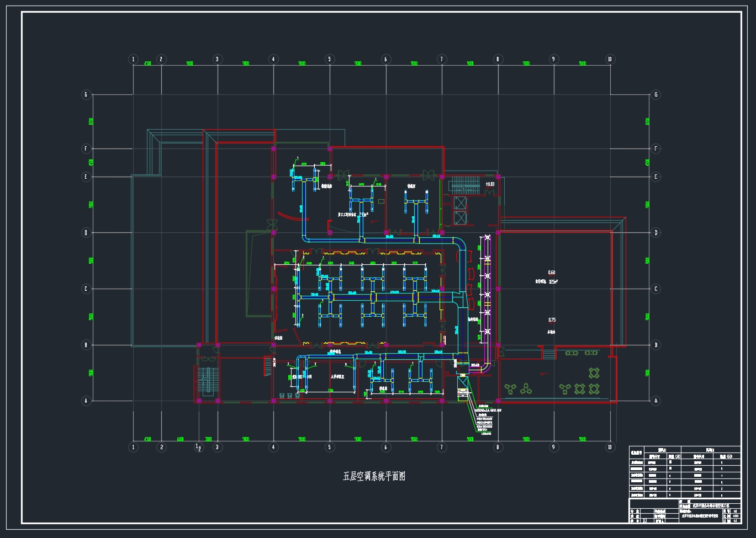This screenshot has width=756, height=538.
Task: Select the cyan sanitary fixtures near axis 4
Action: [289, 396]
